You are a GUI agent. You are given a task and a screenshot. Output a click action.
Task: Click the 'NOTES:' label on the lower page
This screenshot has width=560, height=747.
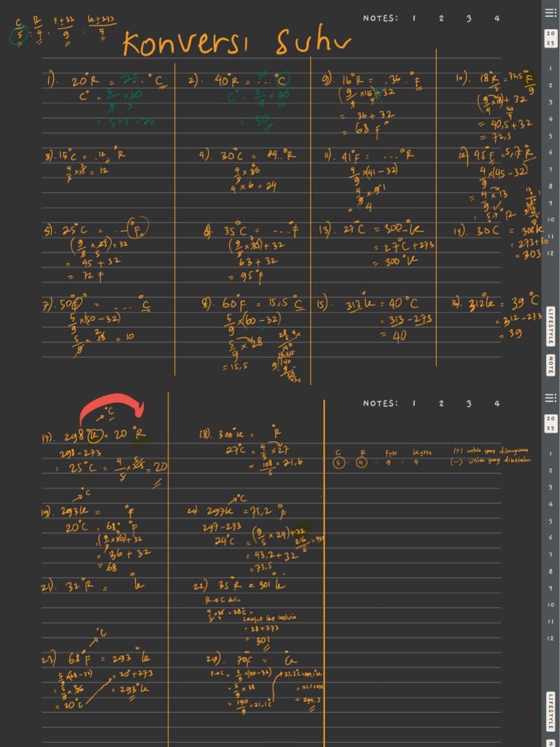tap(381, 403)
